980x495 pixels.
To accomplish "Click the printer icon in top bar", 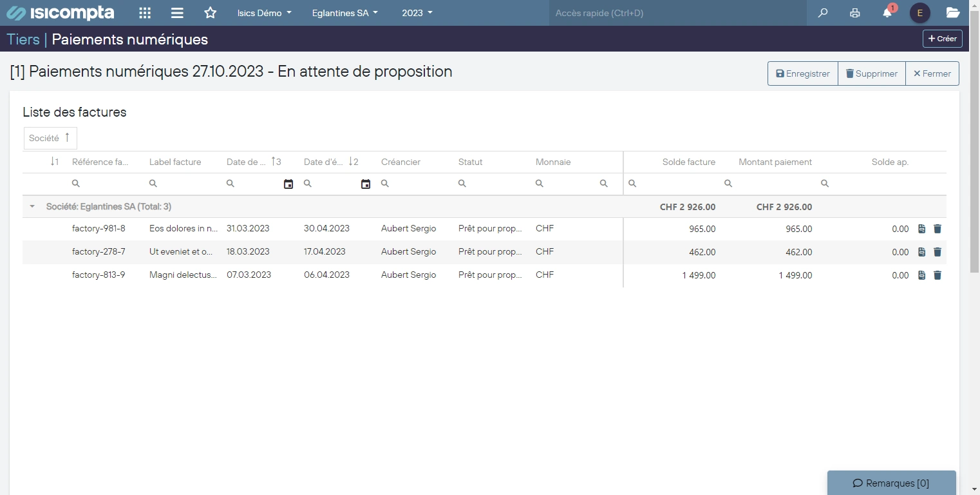I will click(x=855, y=13).
